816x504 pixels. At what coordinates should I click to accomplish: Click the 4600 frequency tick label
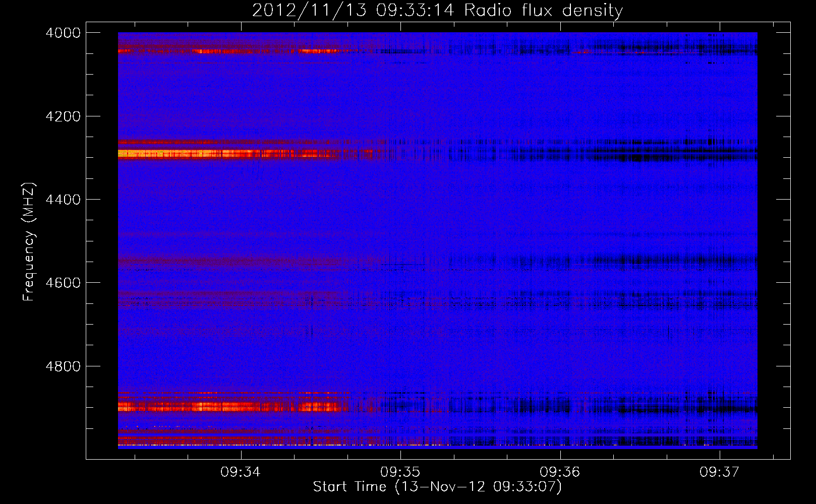63,283
